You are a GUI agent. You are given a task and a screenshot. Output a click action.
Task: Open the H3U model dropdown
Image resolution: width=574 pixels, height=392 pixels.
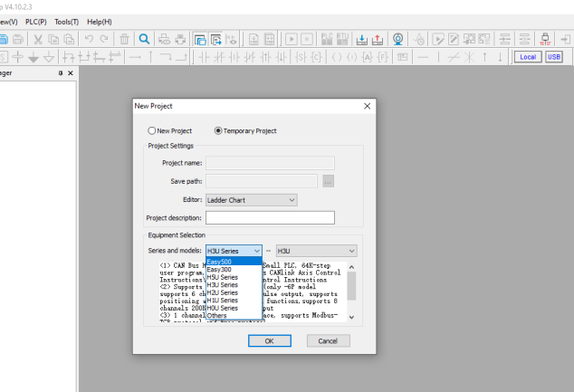click(316, 251)
